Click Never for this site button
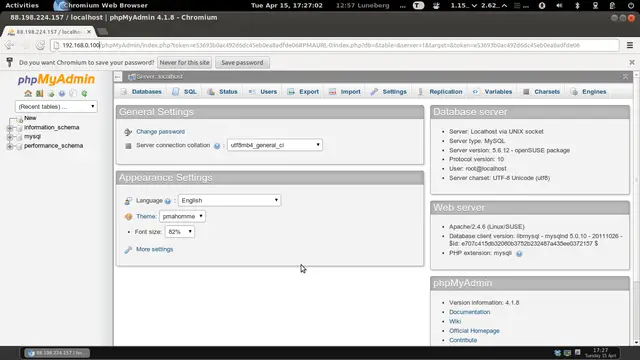640x360 pixels. (x=184, y=62)
